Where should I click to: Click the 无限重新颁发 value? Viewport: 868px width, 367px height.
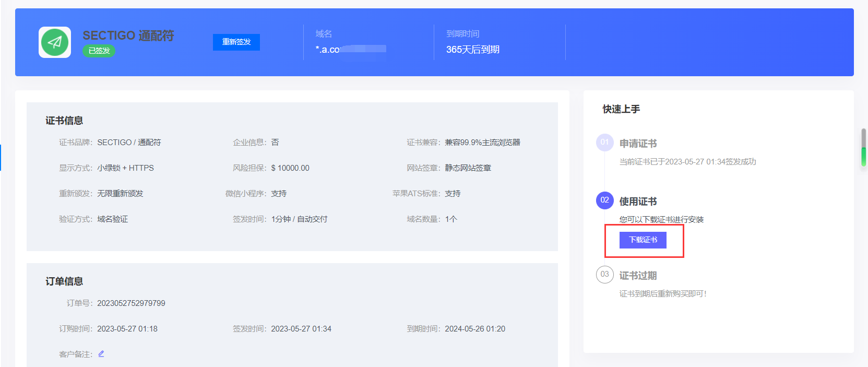tap(120, 194)
